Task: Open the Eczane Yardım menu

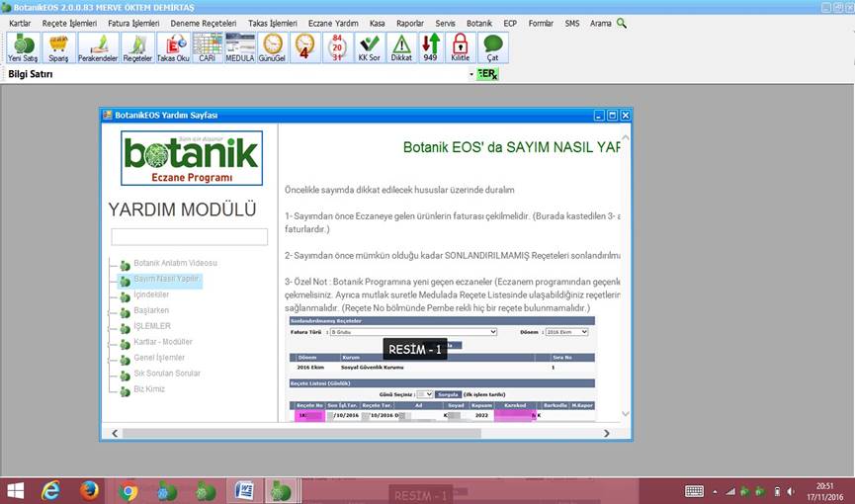Action: click(x=333, y=23)
